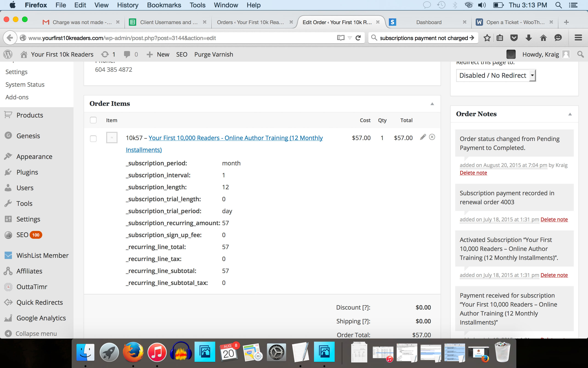The image size is (588, 368).
Task: Collapse the Order Notes panel
Action: click(570, 114)
